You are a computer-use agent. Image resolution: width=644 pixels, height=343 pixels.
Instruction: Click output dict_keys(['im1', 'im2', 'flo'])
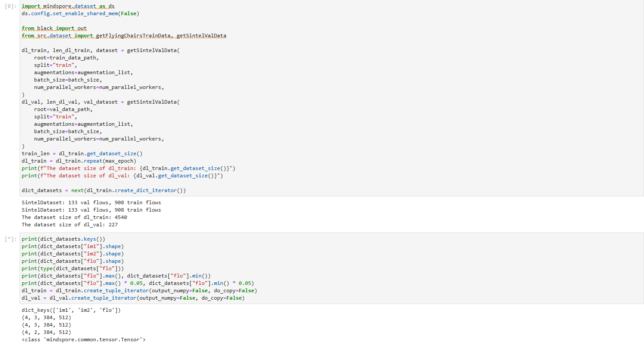pos(71,310)
